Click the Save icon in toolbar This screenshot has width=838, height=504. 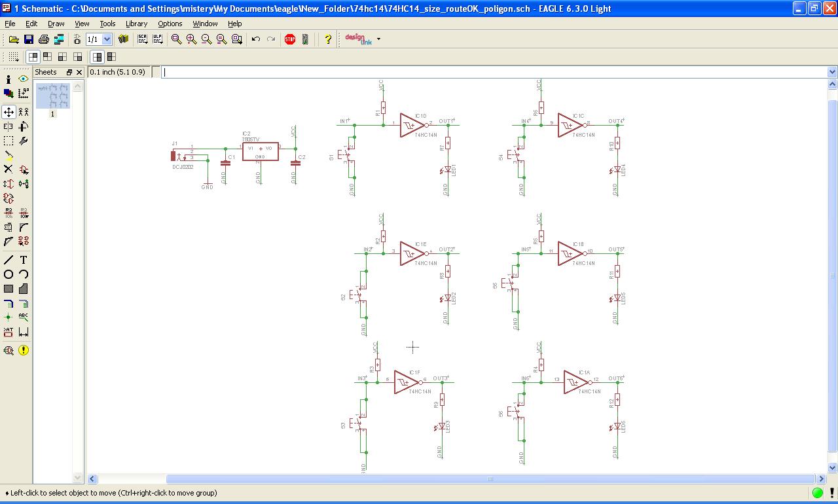click(28, 39)
